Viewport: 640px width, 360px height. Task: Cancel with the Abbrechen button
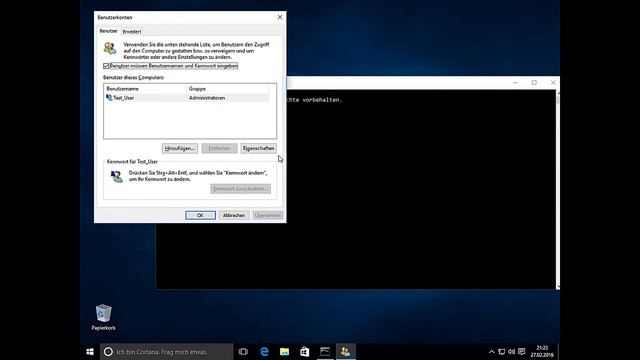[x=234, y=215]
